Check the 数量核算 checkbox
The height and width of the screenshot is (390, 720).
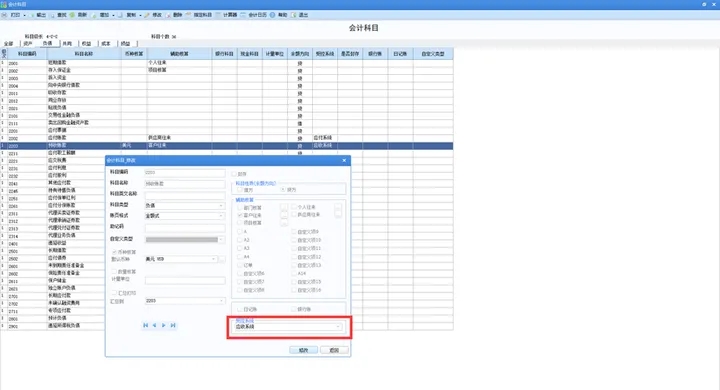114,271
